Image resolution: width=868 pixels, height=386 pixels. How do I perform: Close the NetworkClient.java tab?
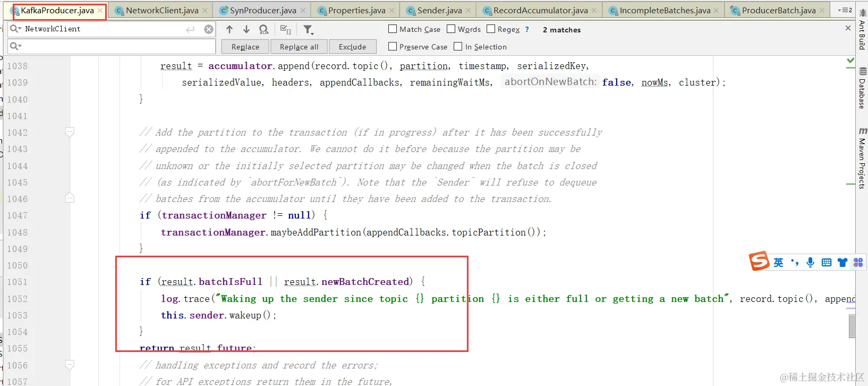[205, 11]
